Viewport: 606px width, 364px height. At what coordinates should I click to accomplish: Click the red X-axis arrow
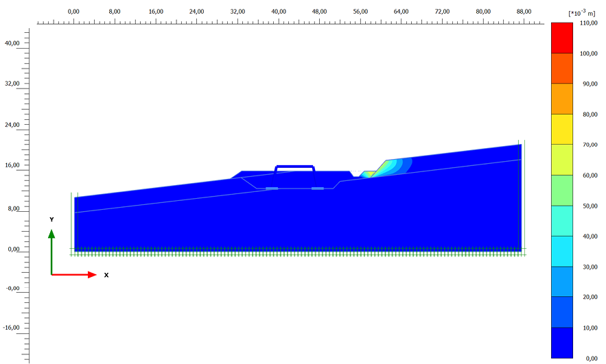coord(74,275)
